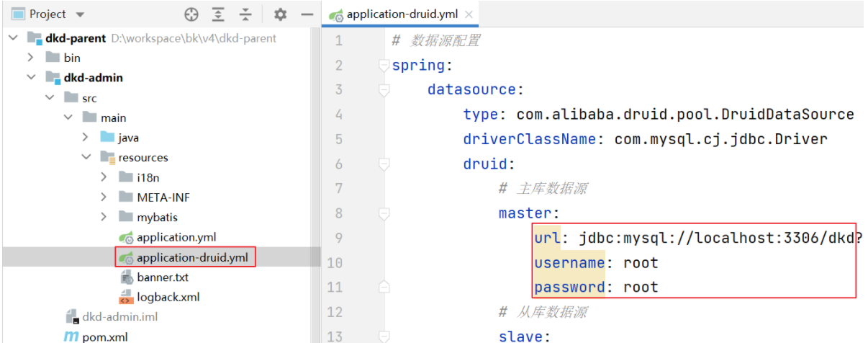The width and height of the screenshot is (868, 343).
Task: Click the logback.xml file icon
Action: tap(126, 297)
